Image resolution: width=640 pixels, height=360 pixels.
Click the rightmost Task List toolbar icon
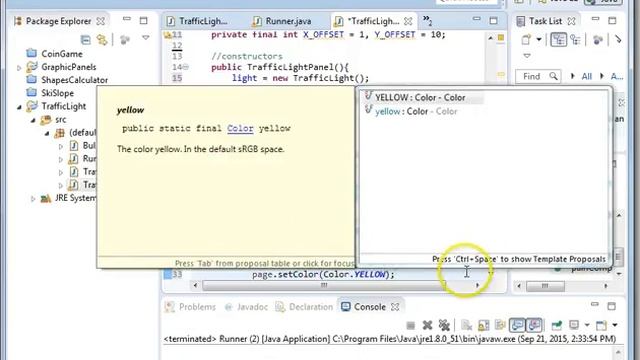pos(618,40)
